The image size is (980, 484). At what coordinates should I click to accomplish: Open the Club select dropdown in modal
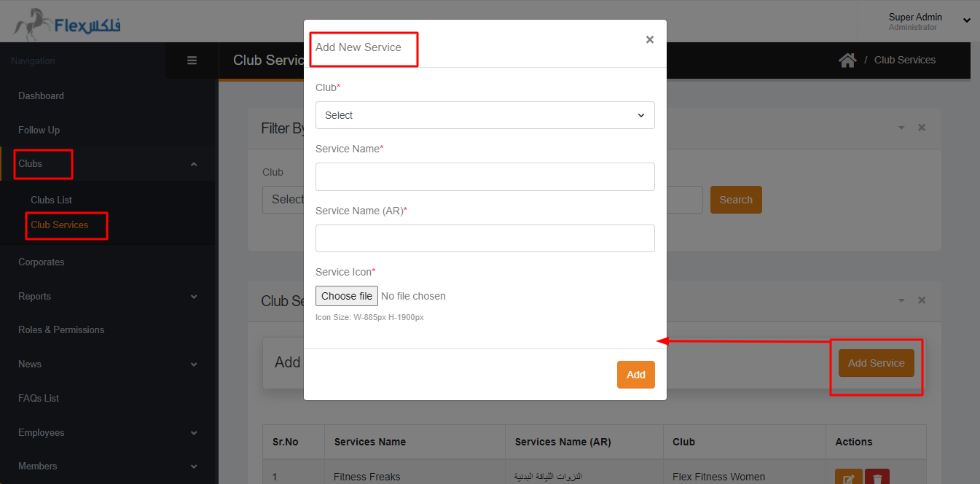pos(485,115)
